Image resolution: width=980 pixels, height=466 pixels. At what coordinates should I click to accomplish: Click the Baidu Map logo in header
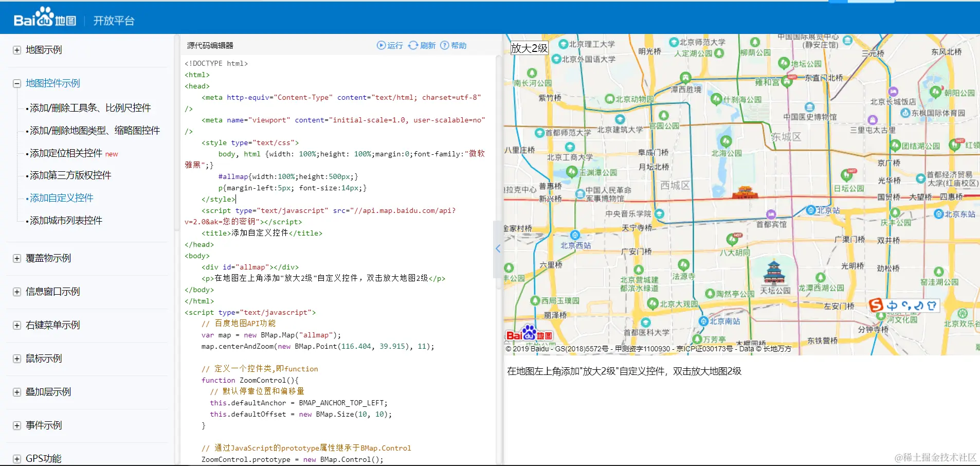45,17
